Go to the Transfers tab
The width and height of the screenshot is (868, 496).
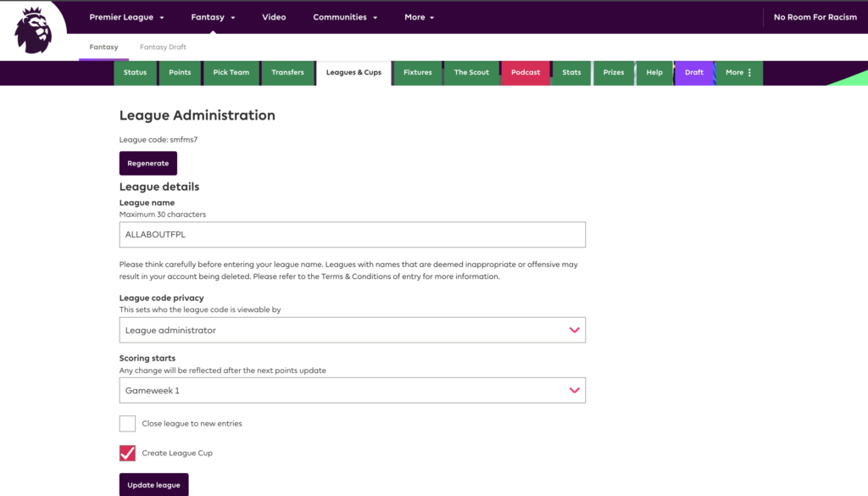pos(287,73)
